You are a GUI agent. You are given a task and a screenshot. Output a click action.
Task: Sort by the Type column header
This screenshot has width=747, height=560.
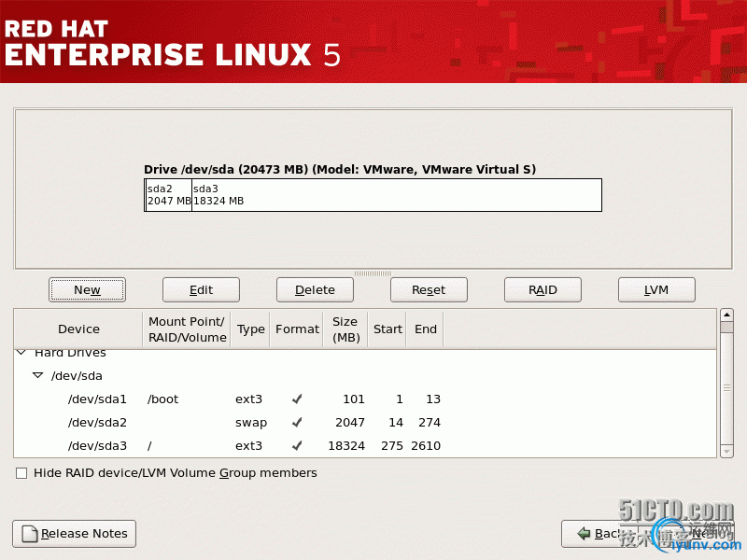[250, 329]
